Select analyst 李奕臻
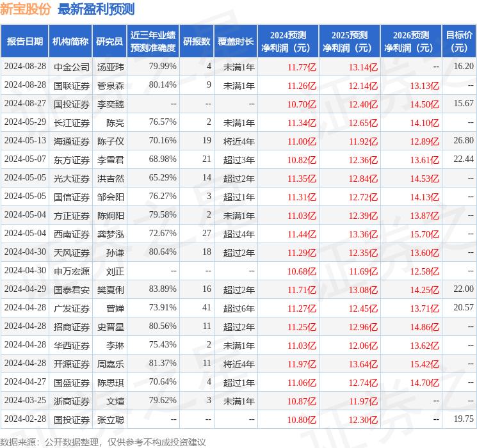Image resolution: width=477 pixels, height=448 pixels. click(111, 104)
